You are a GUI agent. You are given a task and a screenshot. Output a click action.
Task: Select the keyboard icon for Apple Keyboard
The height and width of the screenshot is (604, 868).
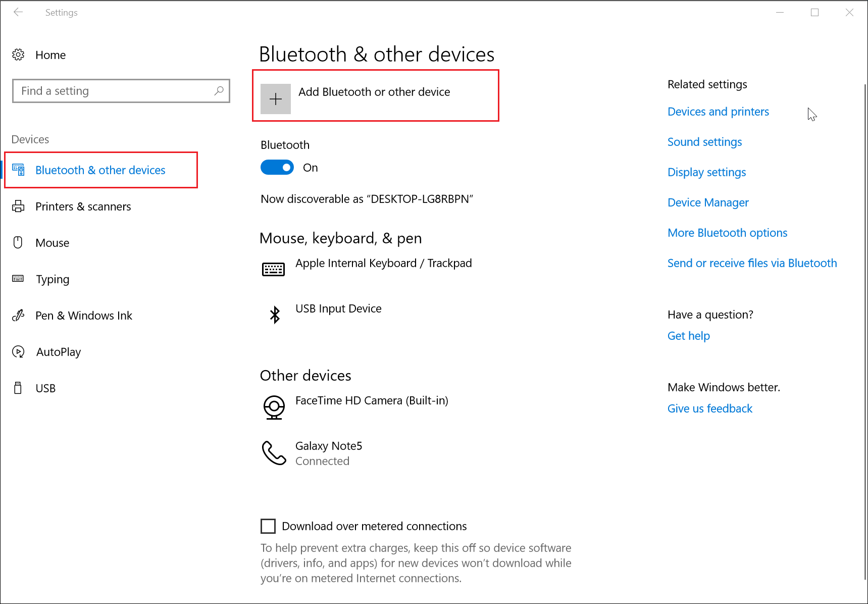273,269
